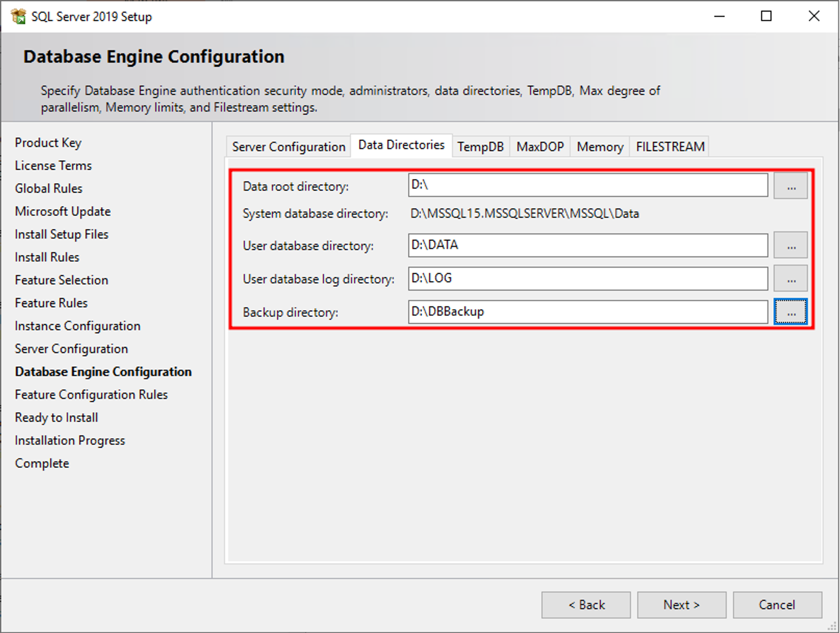Screen dimensions: 840x633
Task: Click the Next button to continue setup
Action: (x=681, y=605)
